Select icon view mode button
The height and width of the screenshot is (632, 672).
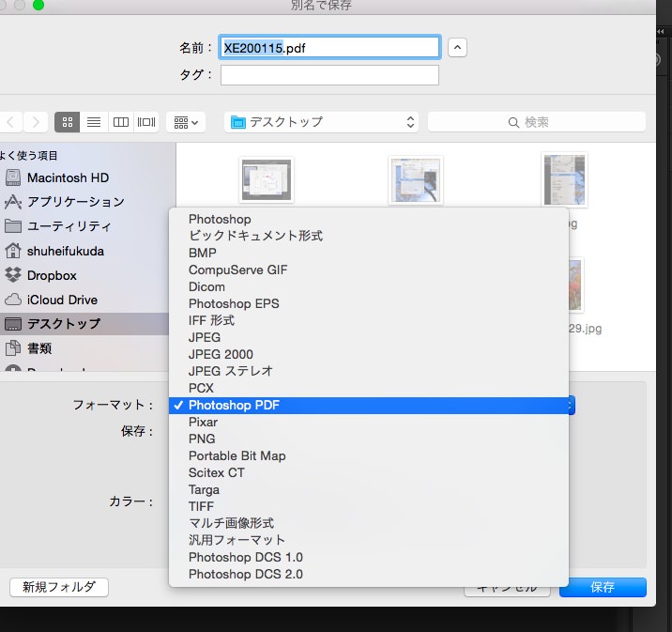(x=68, y=123)
